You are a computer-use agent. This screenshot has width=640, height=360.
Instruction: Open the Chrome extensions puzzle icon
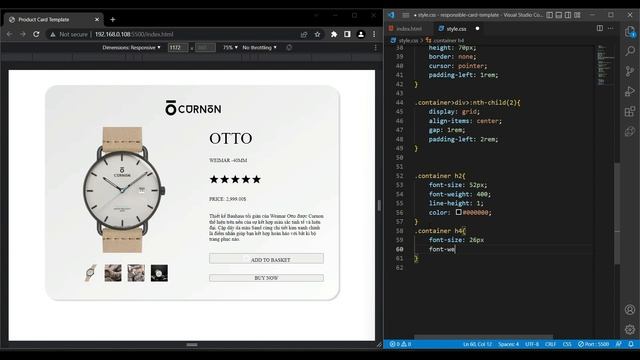[x=334, y=34]
